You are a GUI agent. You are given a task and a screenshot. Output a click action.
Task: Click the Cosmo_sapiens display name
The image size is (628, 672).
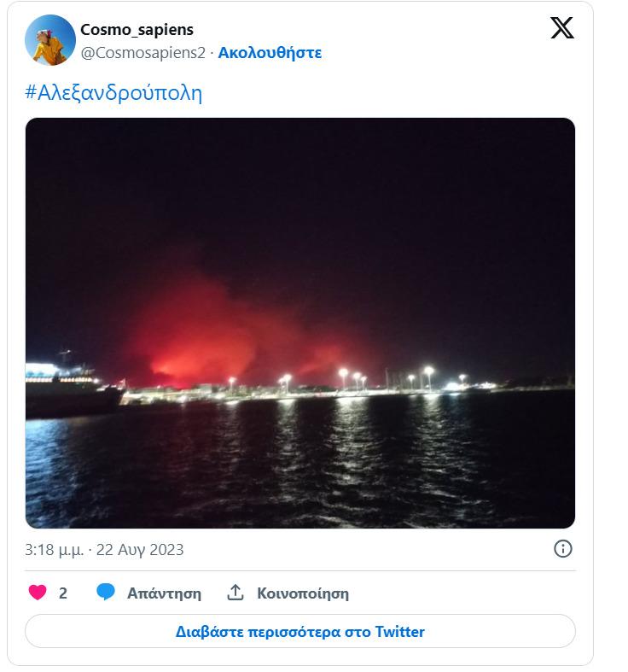click(137, 30)
